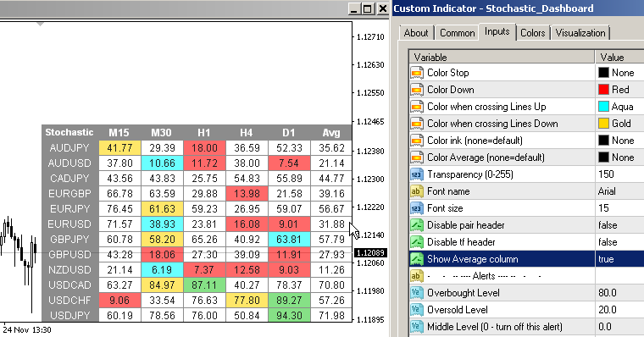The width and height of the screenshot is (644, 337).
Task: Open the About tab
Action: pyautogui.click(x=416, y=33)
